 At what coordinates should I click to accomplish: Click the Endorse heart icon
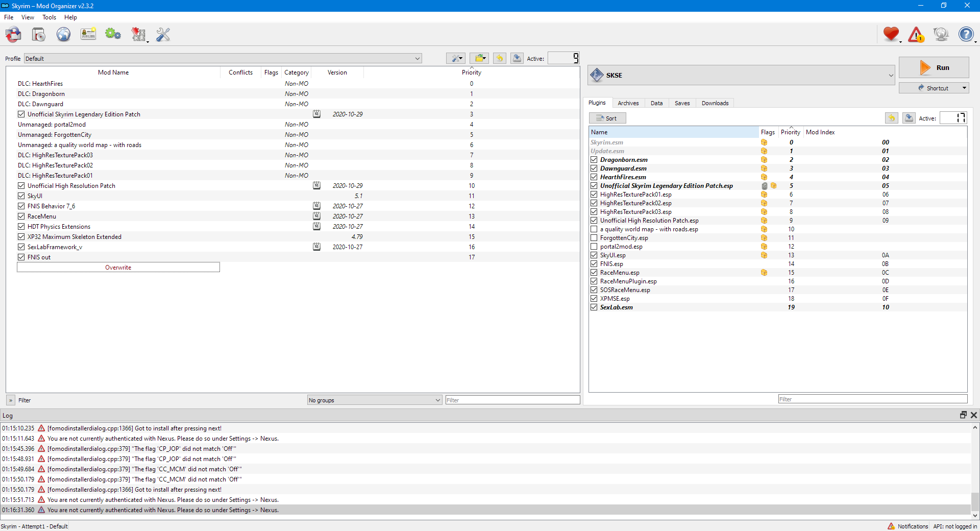891,34
